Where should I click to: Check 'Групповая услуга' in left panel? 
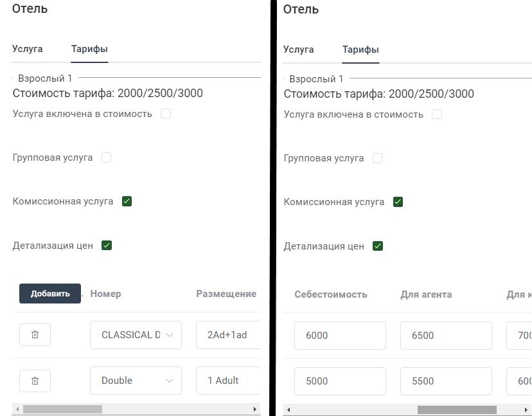106,158
